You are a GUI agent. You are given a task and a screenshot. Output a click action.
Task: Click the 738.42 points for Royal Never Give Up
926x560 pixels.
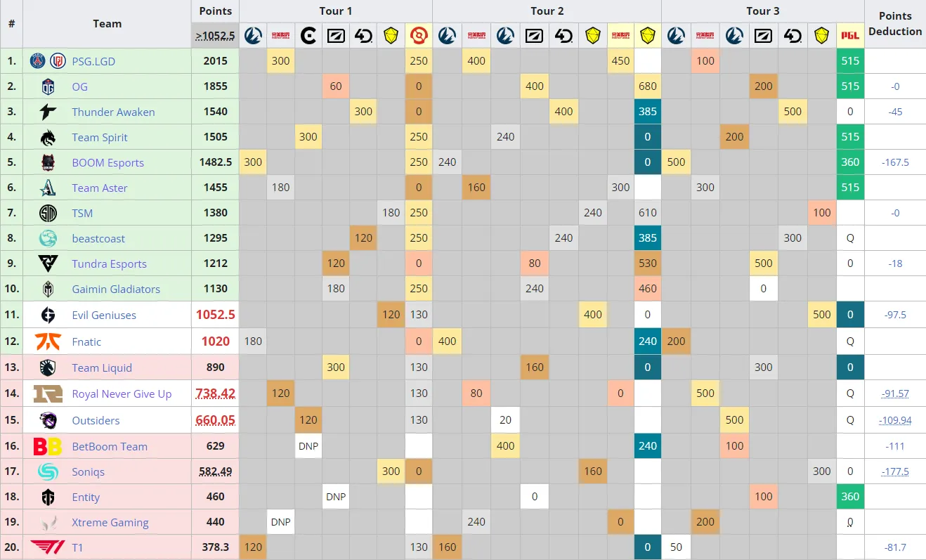tap(215, 393)
